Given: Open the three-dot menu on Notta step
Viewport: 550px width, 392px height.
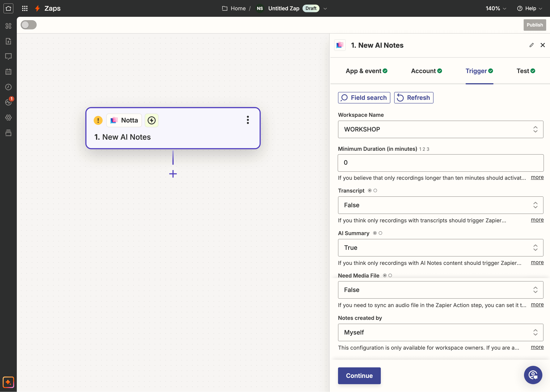Looking at the screenshot, I should tap(248, 120).
